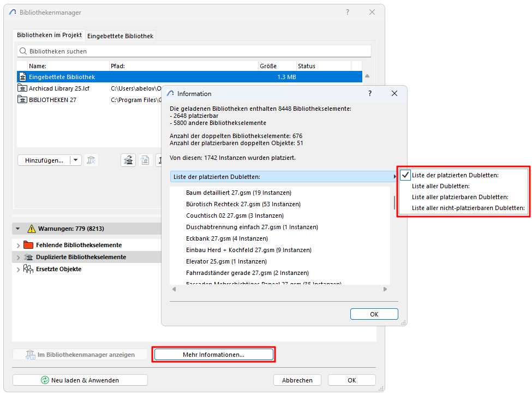Select Fahrradständer gerade 27.gsm entry
The image size is (532, 395).
point(247,273)
